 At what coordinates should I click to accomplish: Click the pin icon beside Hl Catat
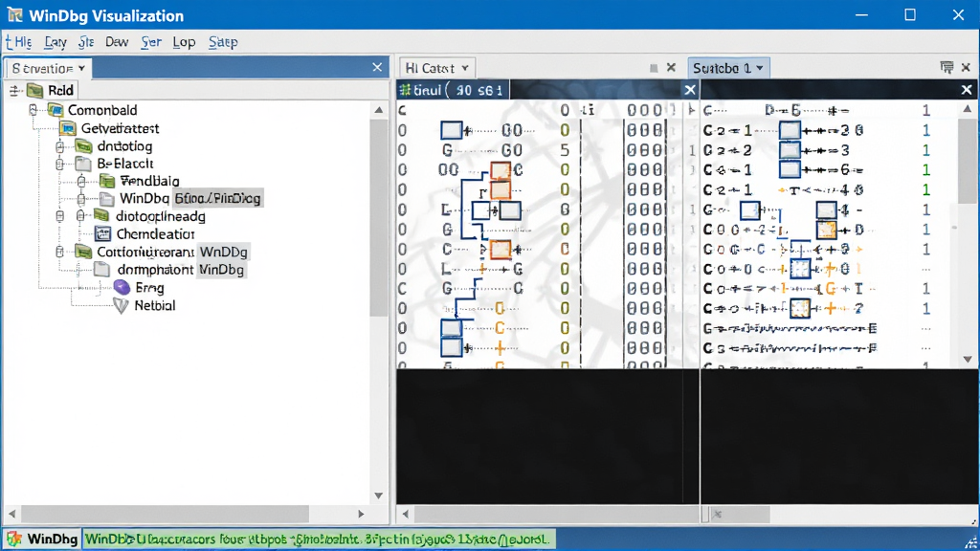point(654,68)
